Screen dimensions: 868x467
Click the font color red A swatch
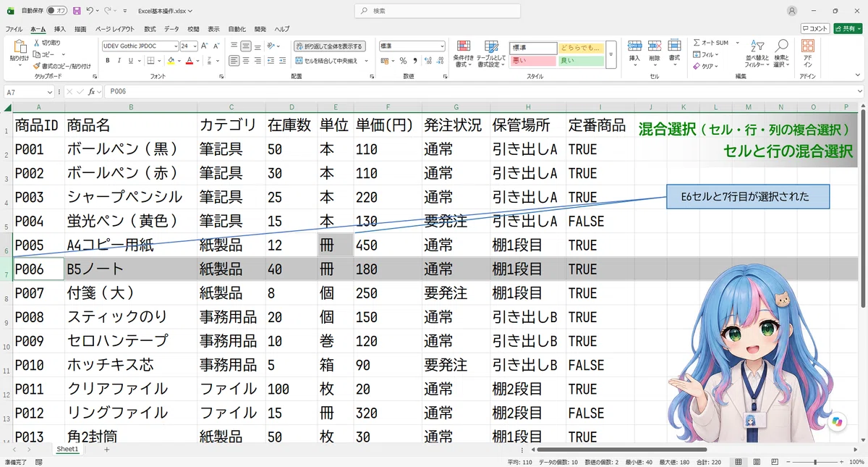click(x=189, y=61)
